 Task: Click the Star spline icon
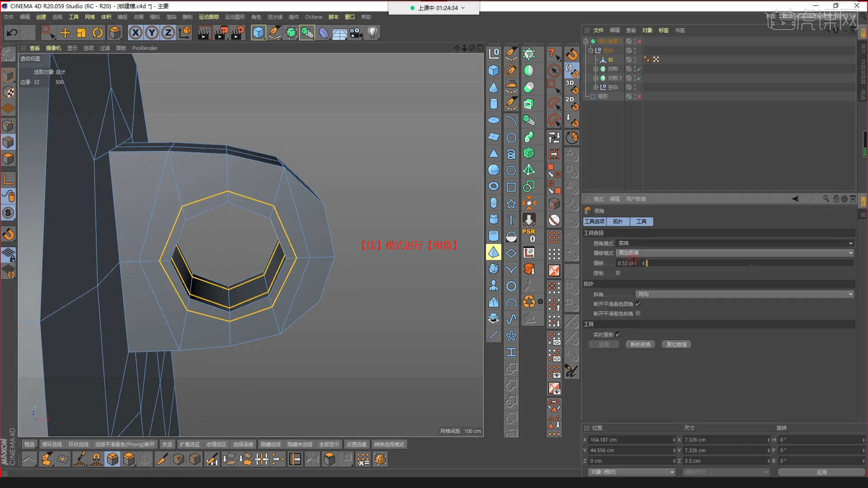click(511, 203)
